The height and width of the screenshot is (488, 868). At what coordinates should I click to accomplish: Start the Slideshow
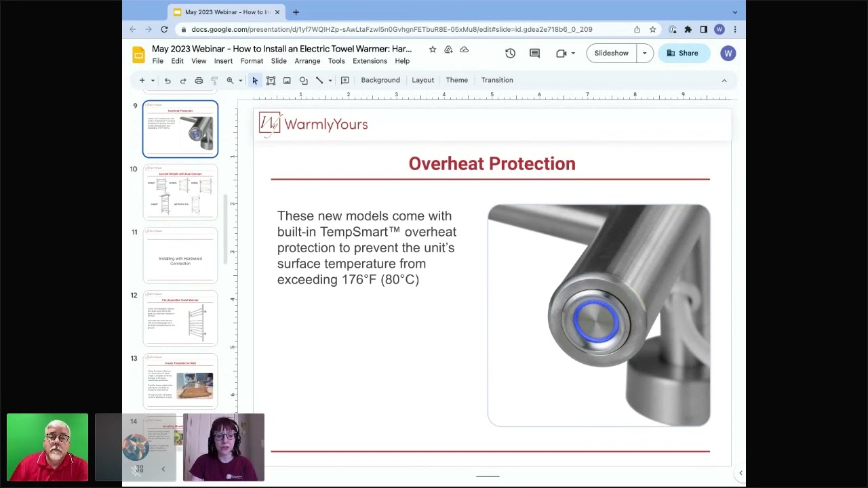coord(611,53)
